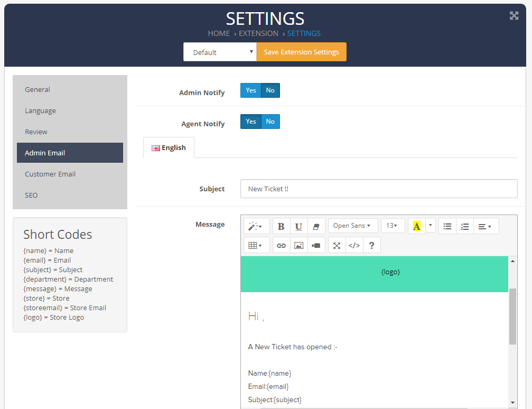
Task: Set Admin Notify to No
Action: point(270,90)
